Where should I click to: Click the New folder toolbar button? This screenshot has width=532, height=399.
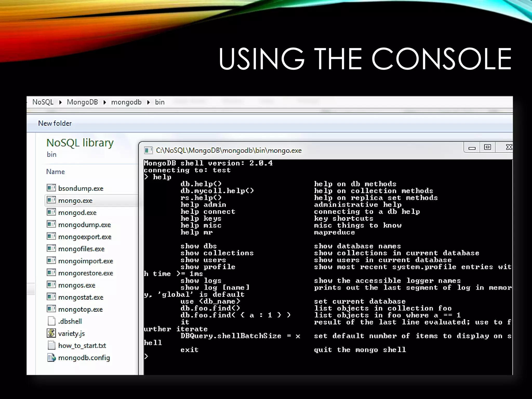point(55,123)
